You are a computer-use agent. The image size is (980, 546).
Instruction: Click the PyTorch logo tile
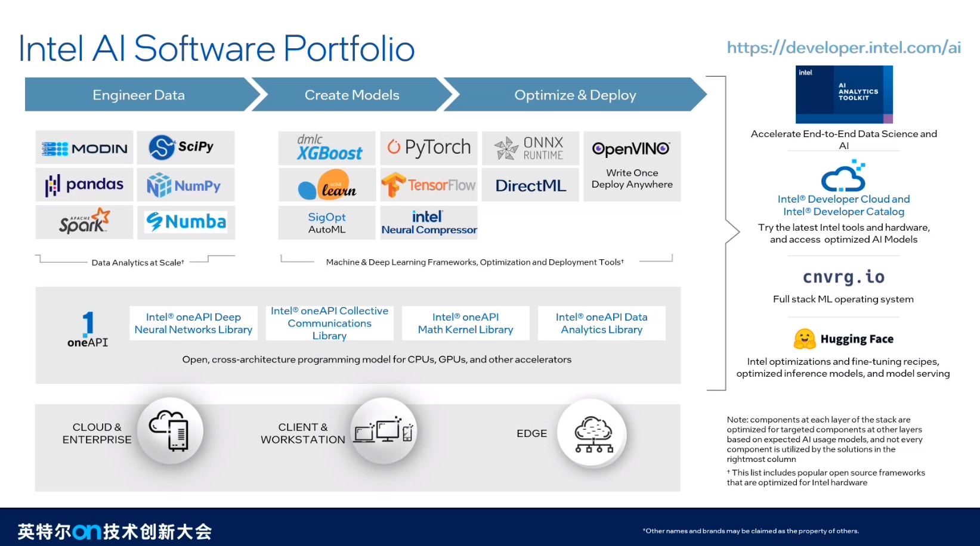(429, 148)
